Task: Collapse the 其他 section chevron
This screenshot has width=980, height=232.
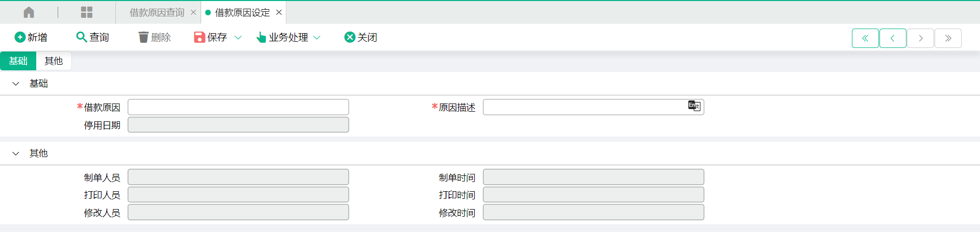Action: tap(16, 153)
